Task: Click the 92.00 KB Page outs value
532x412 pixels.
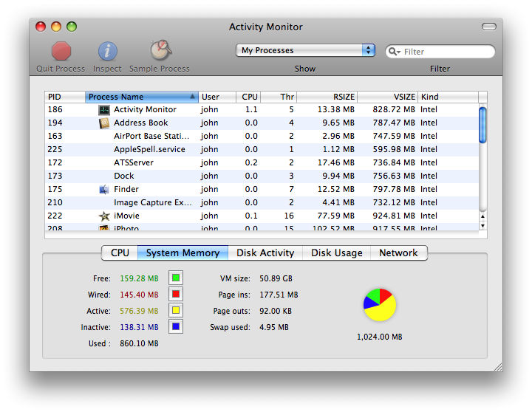Action: (x=276, y=311)
